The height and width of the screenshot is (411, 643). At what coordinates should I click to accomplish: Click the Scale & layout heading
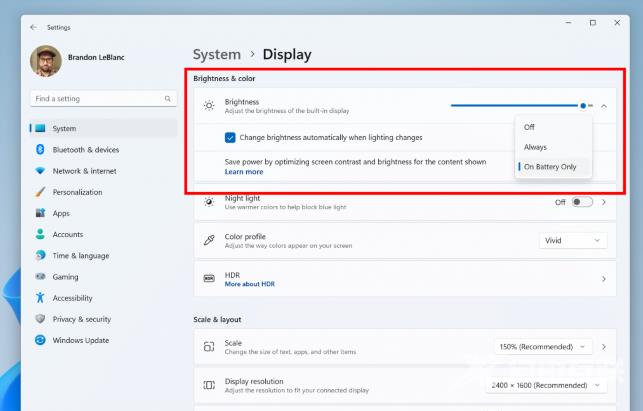[217, 320]
